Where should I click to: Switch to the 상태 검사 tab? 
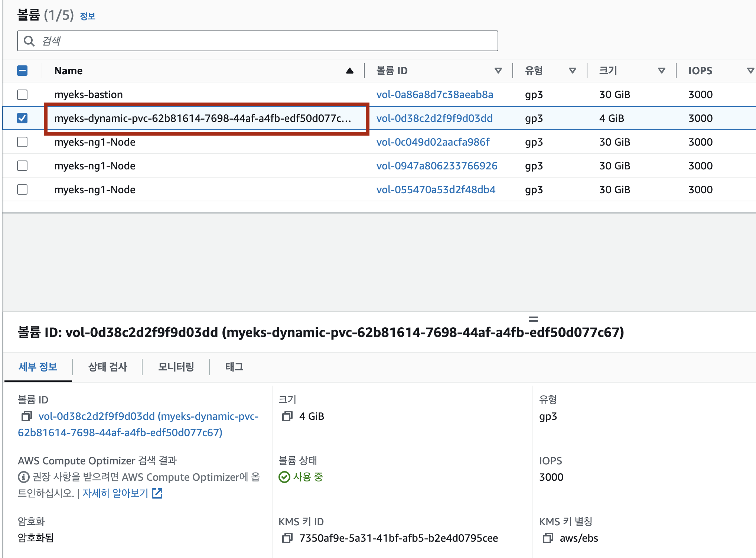click(108, 367)
